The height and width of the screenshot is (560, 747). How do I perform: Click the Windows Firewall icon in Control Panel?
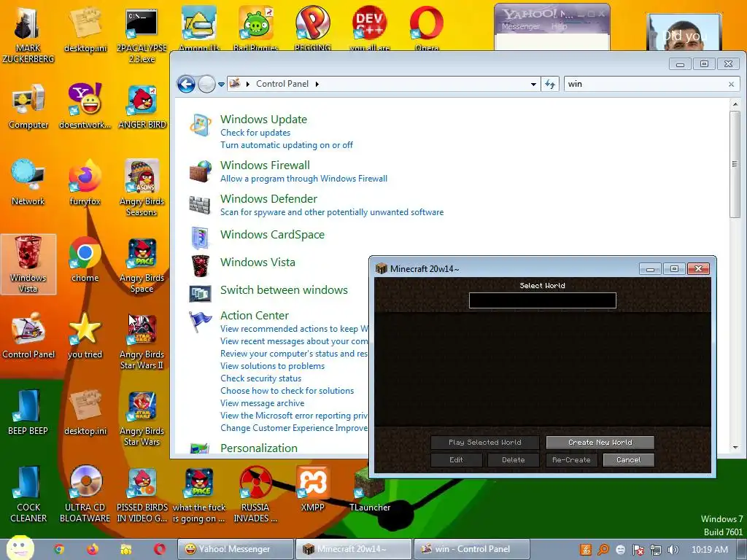[201, 171]
